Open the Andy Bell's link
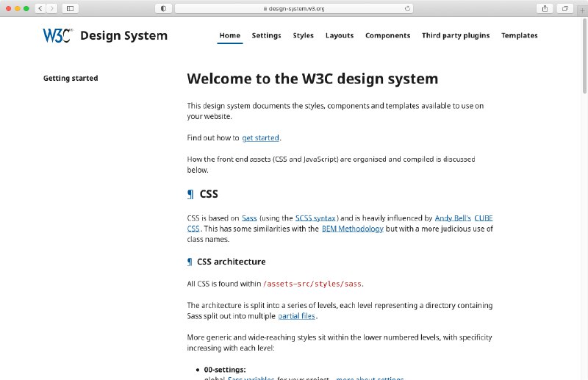The height and width of the screenshot is (380, 588). pos(453,218)
